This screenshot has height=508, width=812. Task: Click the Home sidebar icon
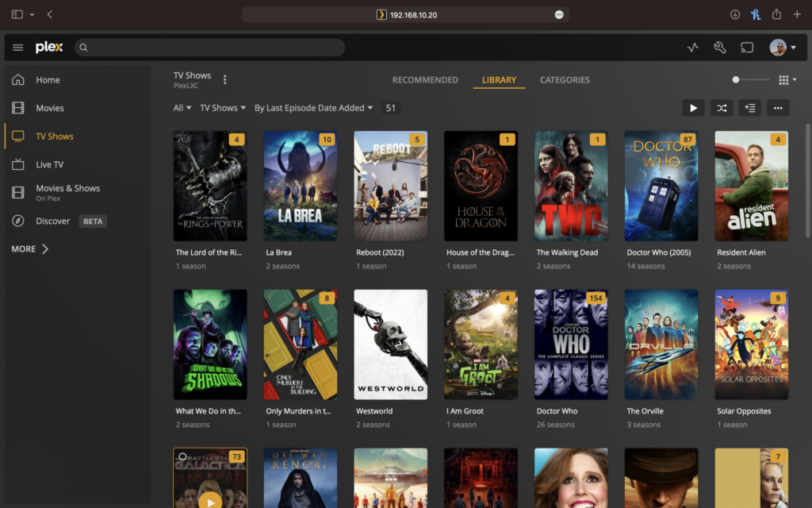click(x=18, y=80)
